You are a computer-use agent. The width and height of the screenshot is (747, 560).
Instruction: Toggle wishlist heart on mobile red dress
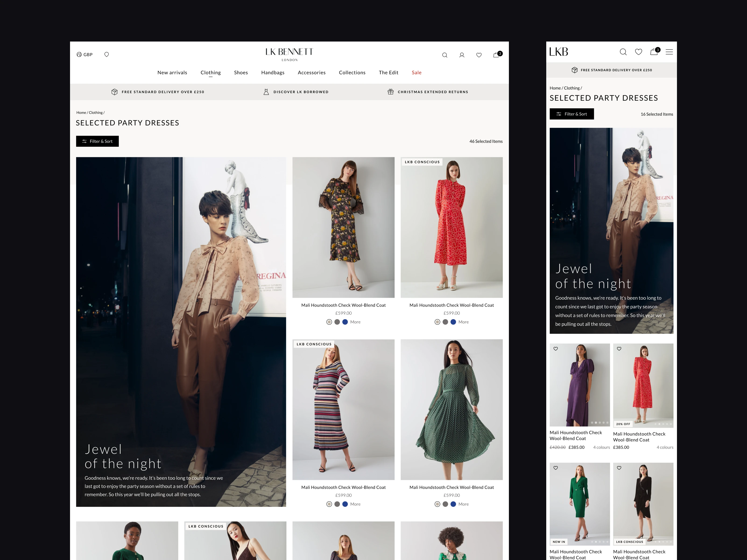pyautogui.click(x=619, y=349)
